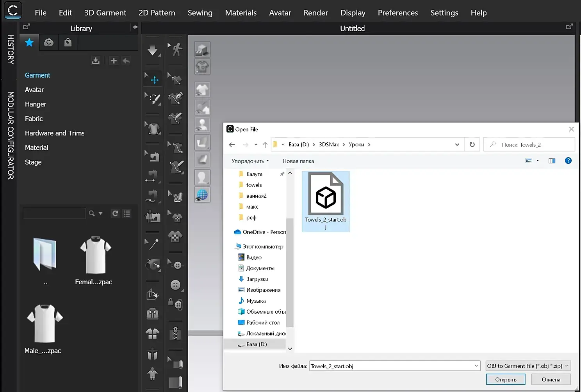Click the Simulate down-arrow tool
The height and width of the screenshot is (392, 581).
coord(153,50)
